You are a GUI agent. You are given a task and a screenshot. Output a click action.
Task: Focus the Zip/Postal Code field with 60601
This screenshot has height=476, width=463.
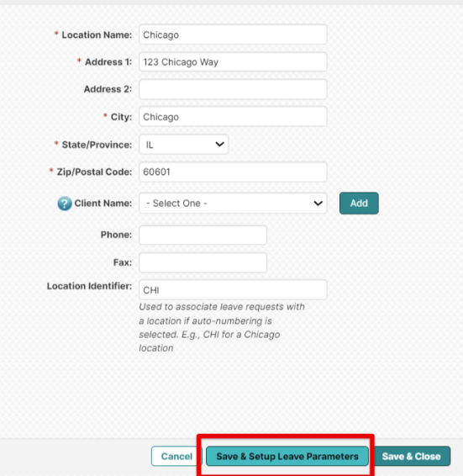[x=233, y=172]
